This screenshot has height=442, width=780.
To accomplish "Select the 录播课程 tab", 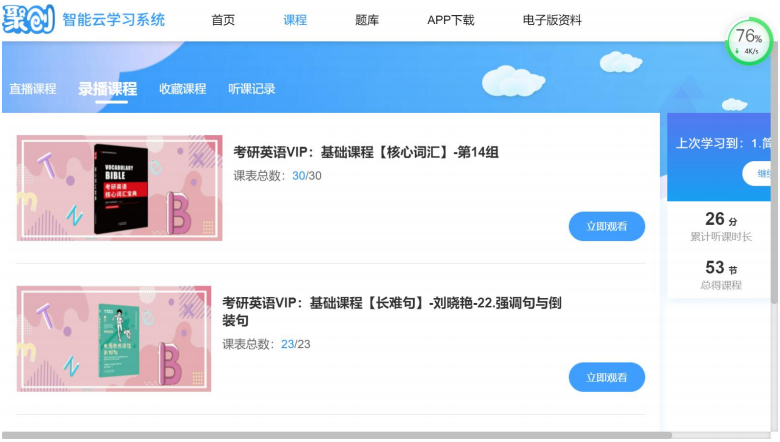I will point(107,89).
